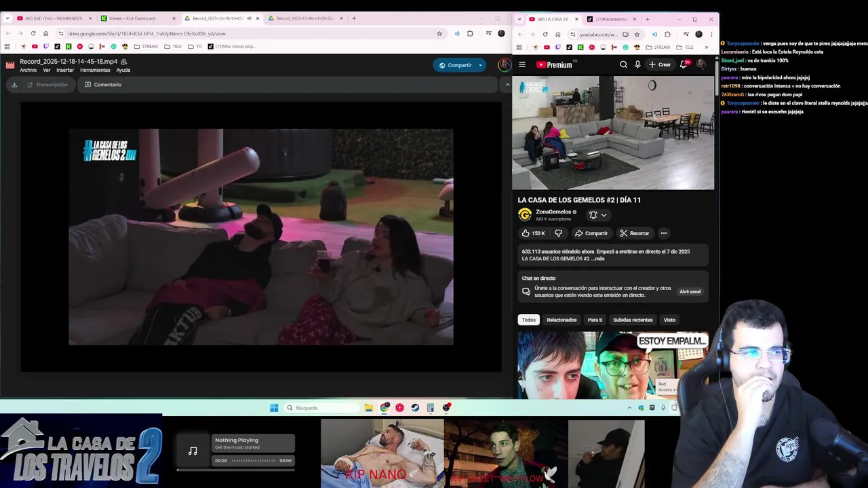Open YouTube account avatar menu
The image size is (868, 488).
(701, 64)
